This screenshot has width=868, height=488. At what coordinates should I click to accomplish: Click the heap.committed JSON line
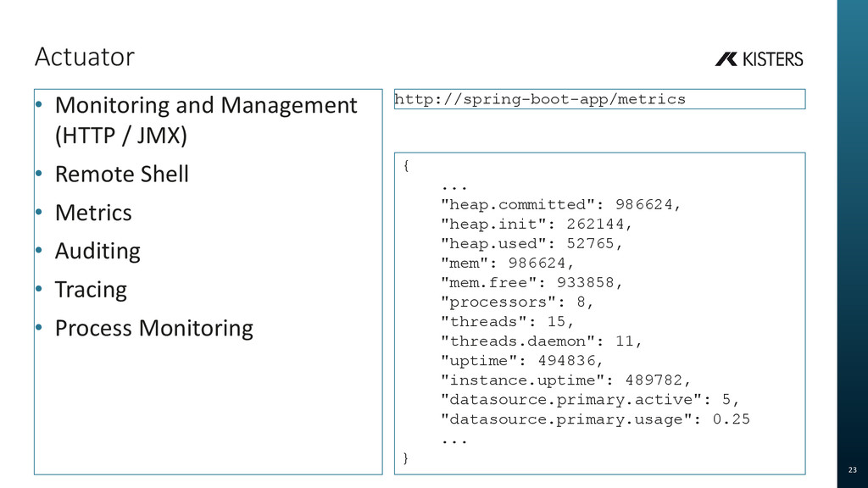[x=560, y=205]
